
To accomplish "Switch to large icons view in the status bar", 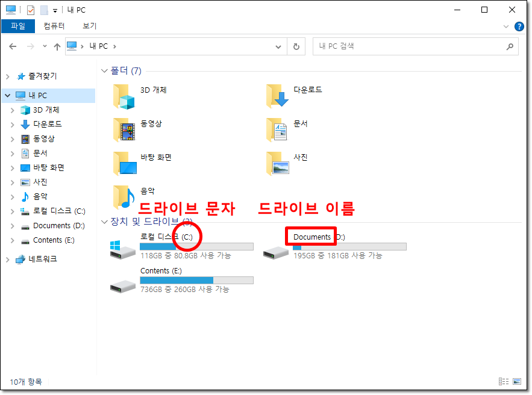I will (517, 382).
